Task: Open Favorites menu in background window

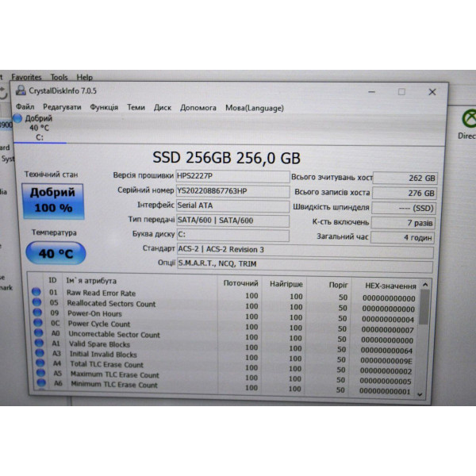Action: pos(26,77)
